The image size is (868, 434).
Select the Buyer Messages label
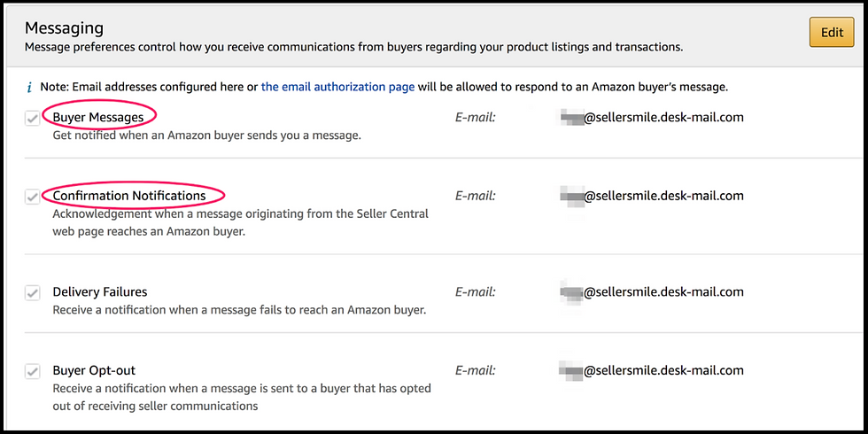tap(97, 117)
